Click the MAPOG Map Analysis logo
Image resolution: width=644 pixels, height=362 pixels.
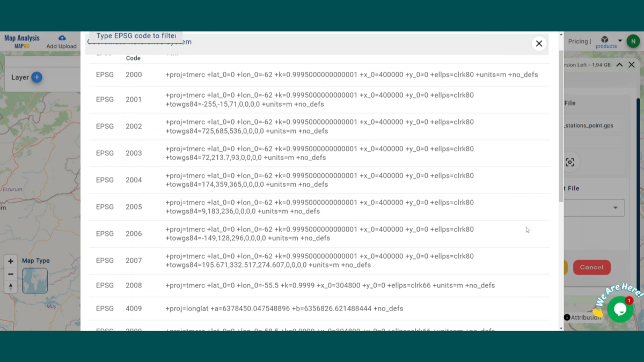tap(21, 41)
